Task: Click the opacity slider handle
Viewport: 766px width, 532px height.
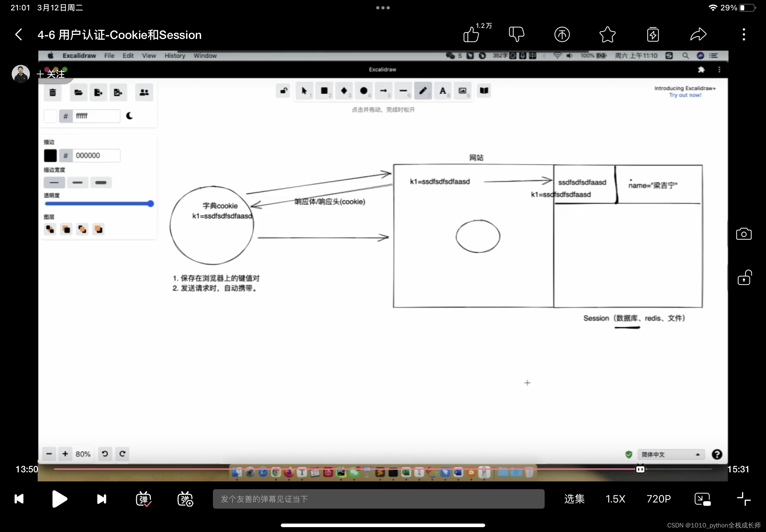Action: click(151, 204)
